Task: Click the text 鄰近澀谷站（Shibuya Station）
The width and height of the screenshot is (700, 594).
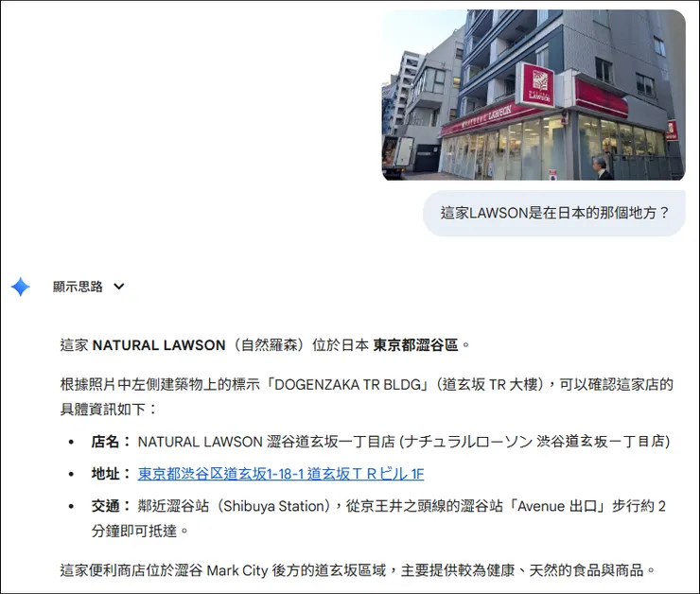Action: (236, 506)
